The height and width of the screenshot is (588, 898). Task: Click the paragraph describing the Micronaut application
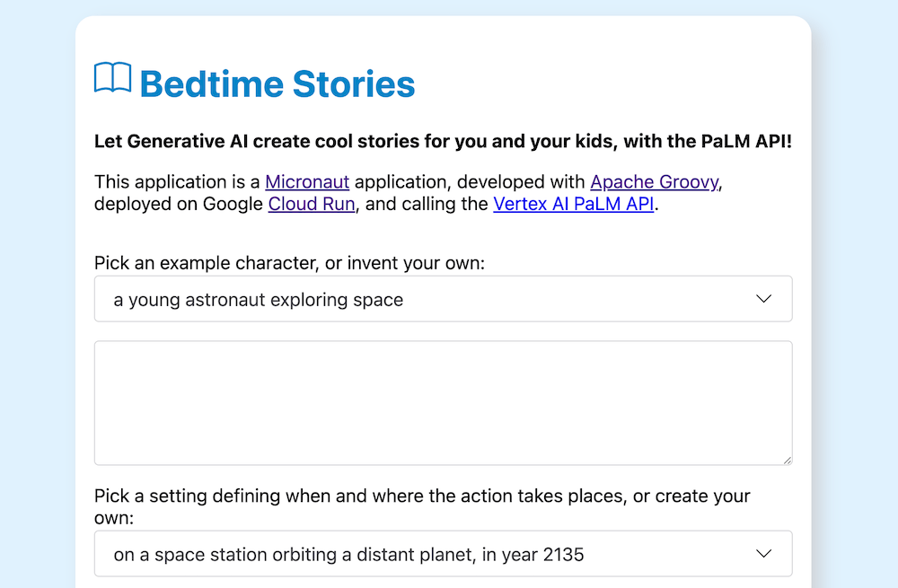443,192
